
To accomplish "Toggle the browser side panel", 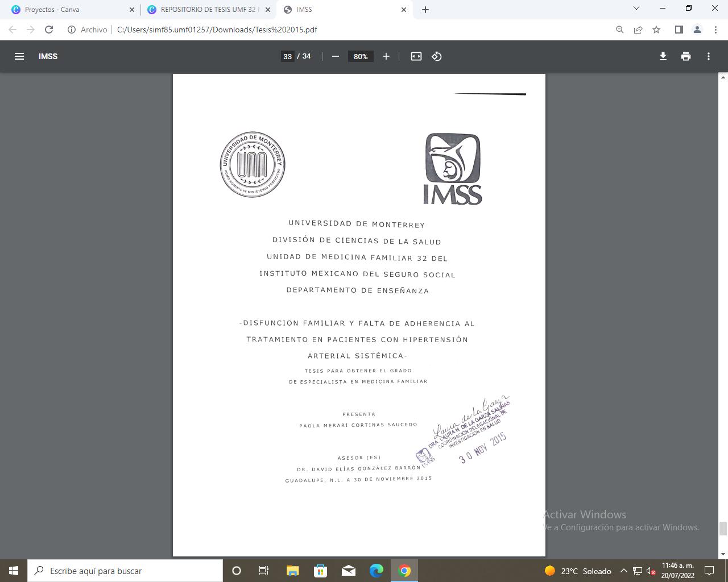I will pyautogui.click(x=679, y=30).
